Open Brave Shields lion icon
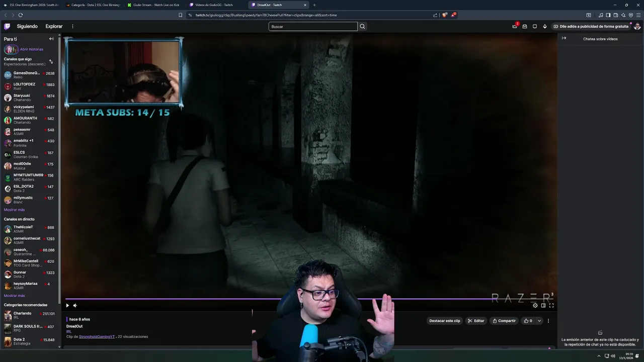644x362 pixels. click(x=444, y=15)
